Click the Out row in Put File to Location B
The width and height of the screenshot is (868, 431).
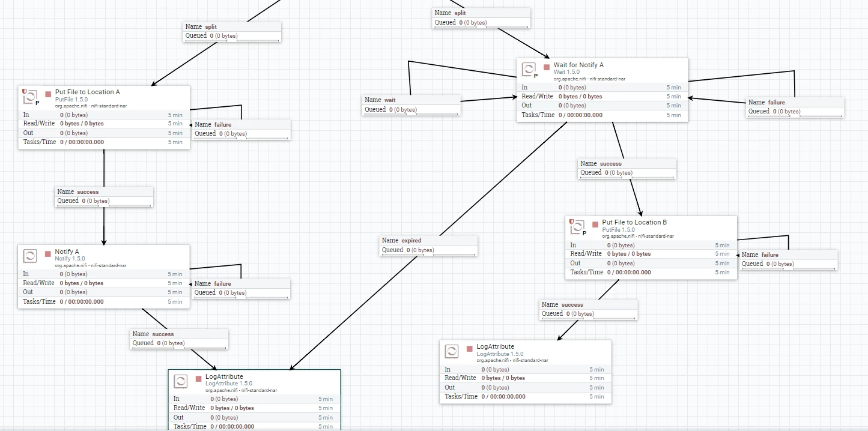tap(651, 264)
